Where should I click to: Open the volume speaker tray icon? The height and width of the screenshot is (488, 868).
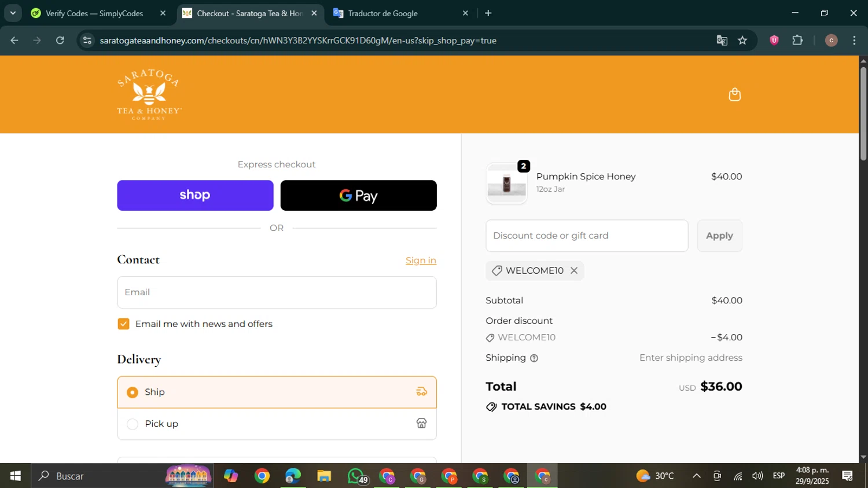click(757, 476)
